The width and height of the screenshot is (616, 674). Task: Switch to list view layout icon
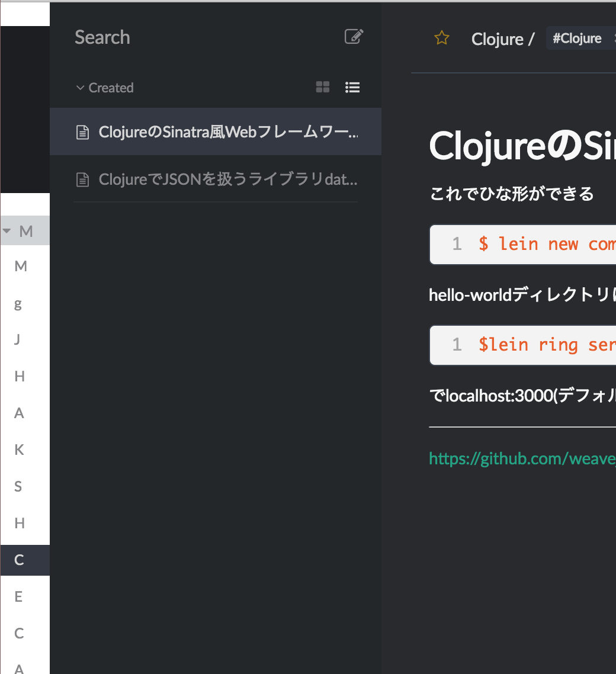pyautogui.click(x=352, y=87)
